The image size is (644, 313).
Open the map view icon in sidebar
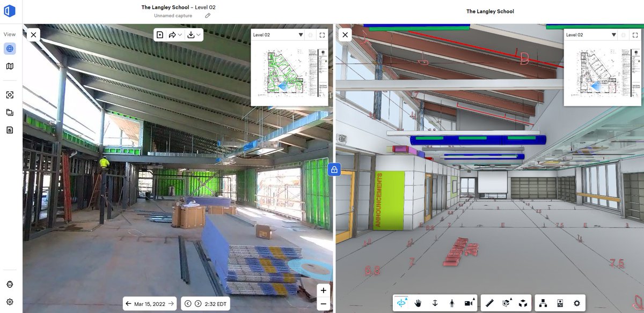click(10, 66)
